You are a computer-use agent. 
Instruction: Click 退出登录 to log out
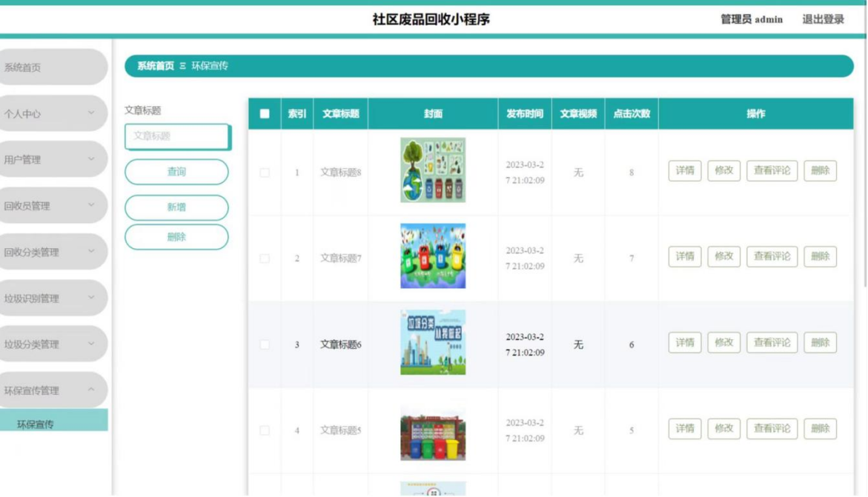tap(824, 19)
